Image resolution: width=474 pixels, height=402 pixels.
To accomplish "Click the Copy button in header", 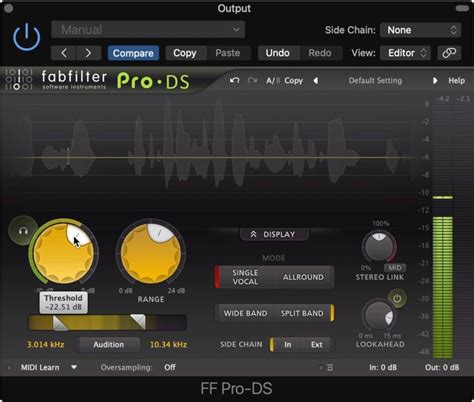I will (185, 53).
